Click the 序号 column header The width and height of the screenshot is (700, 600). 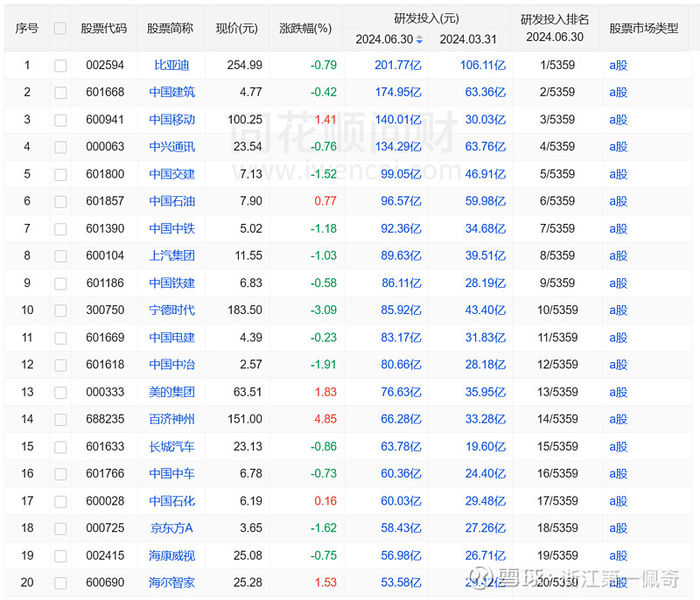click(27, 29)
